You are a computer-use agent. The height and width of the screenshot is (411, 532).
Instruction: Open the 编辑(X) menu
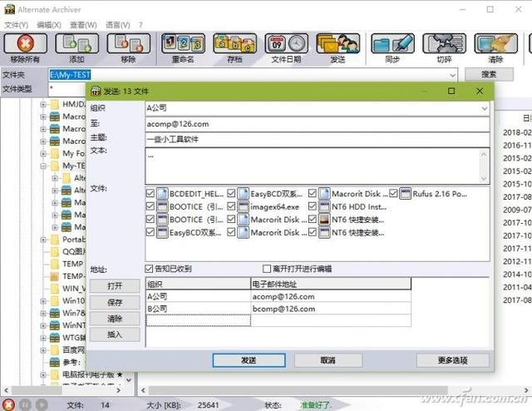(49, 25)
